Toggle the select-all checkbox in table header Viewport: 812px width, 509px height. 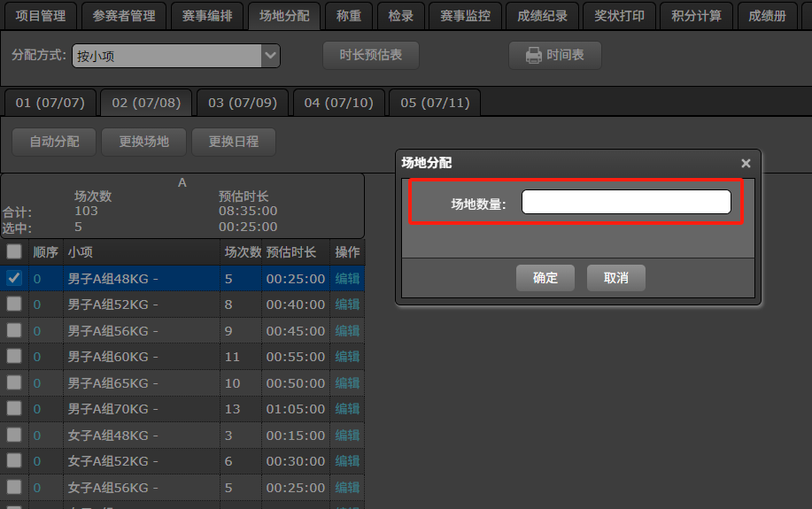point(14,252)
